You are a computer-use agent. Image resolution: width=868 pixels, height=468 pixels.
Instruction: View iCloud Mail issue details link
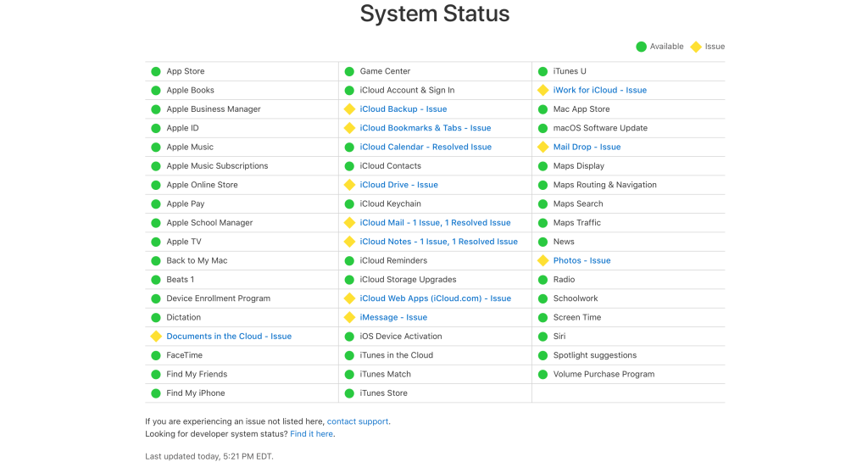click(x=435, y=223)
